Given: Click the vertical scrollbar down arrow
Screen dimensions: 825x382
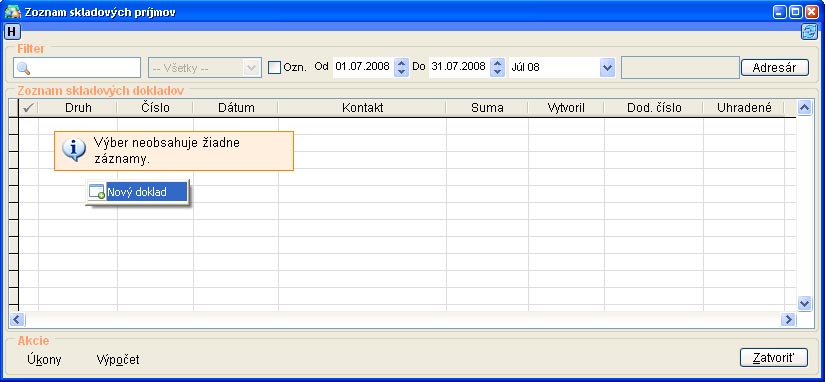Looking at the screenshot, I should [804, 303].
